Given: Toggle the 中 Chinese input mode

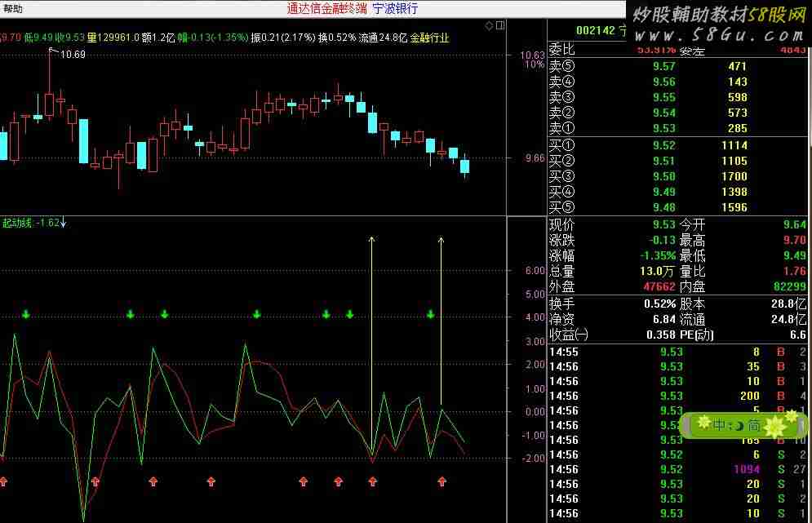Looking at the screenshot, I should click(x=719, y=425).
